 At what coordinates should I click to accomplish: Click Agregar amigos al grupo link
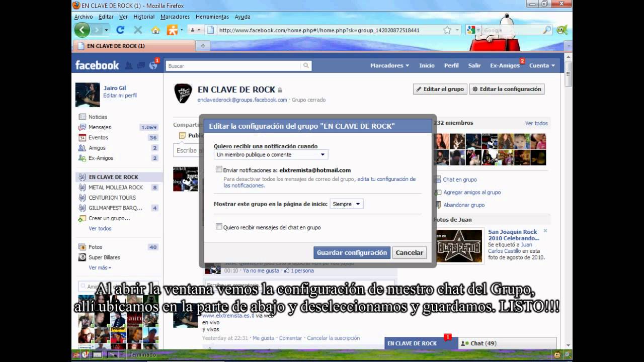pos(472,192)
